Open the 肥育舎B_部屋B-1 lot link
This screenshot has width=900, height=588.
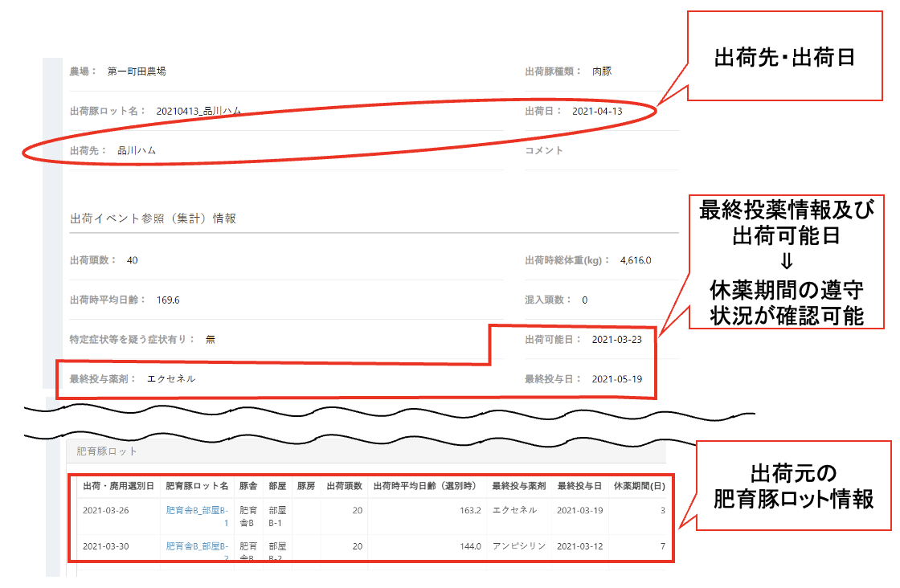pyautogui.click(x=197, y=517)
